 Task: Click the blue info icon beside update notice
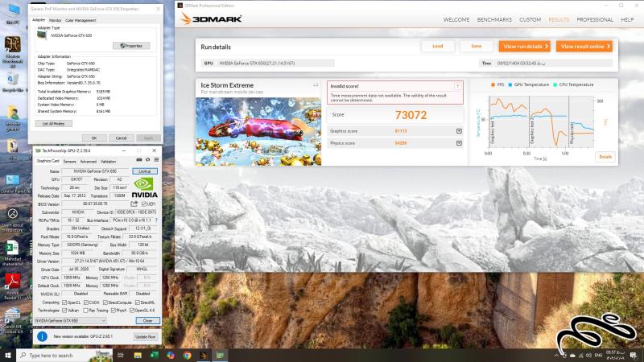(42, 336)
